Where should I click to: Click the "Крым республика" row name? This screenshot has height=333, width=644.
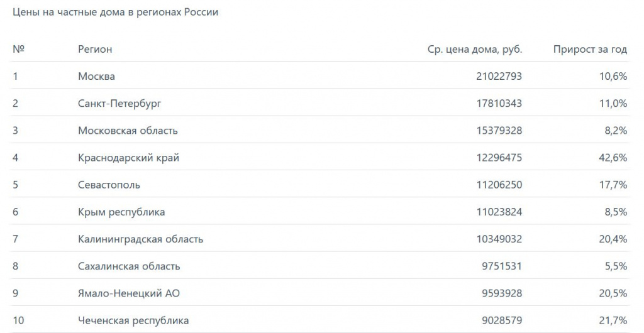point(121,212)
